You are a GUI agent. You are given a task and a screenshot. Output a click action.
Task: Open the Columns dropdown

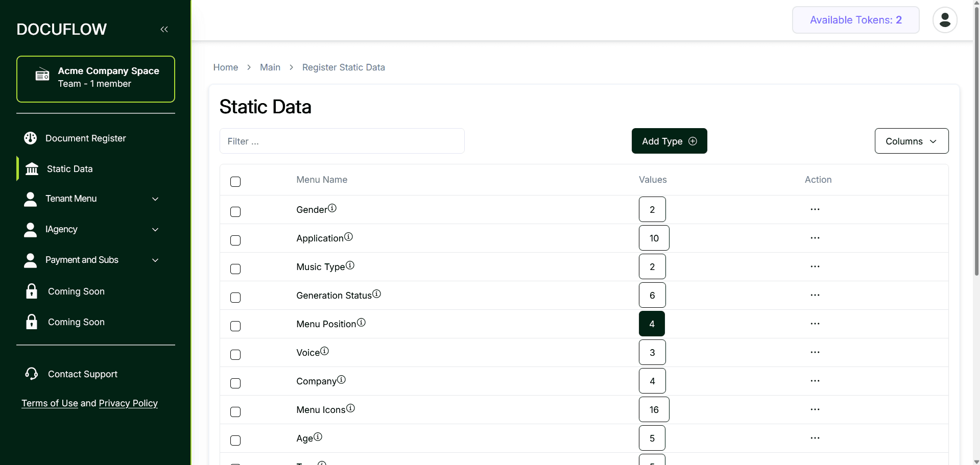(911, 141)
